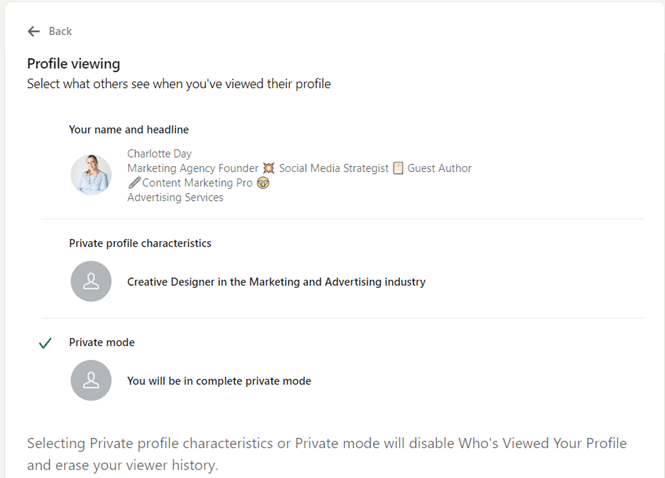
Task: Click the anonymous avatar beside Creative Designer
Action: tap(91, 282)
